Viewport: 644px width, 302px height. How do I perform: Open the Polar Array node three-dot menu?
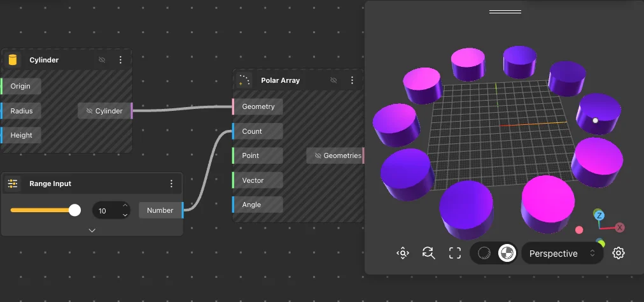(x=353, y=80)
